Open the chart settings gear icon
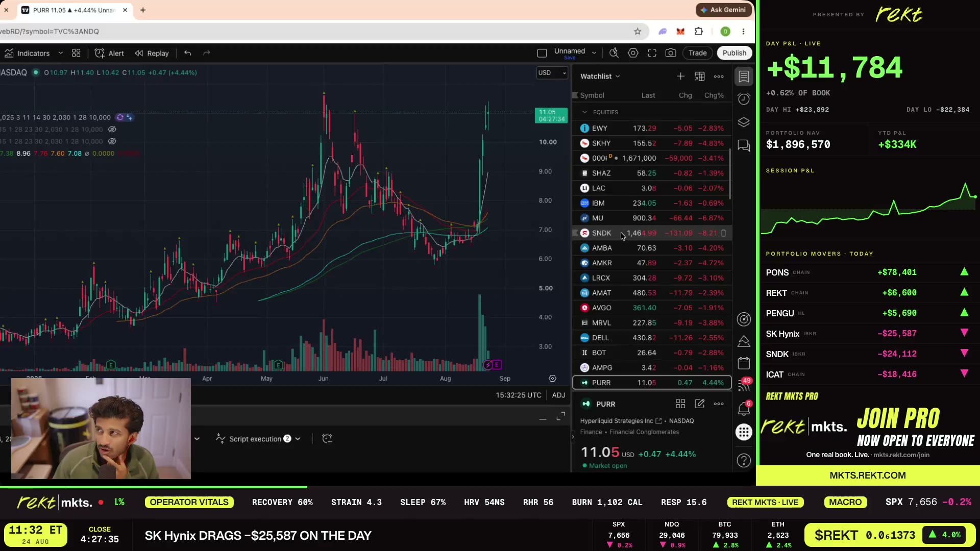Image resolution: width=980 pixels, height=551 pixels. (x=633, y=53)
